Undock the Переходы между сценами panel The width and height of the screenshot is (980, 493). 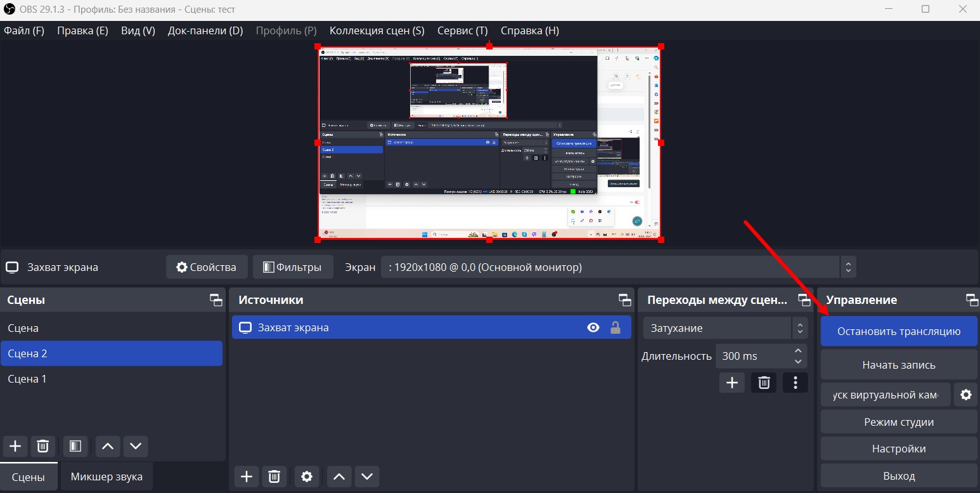(x=804, y=300)
